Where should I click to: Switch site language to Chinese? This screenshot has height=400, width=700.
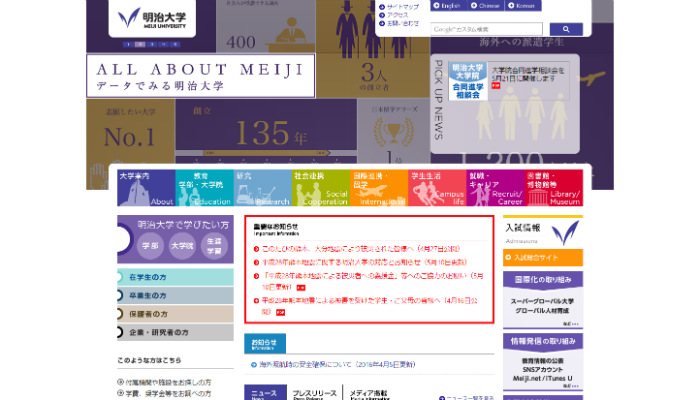[x=485, y=6]
